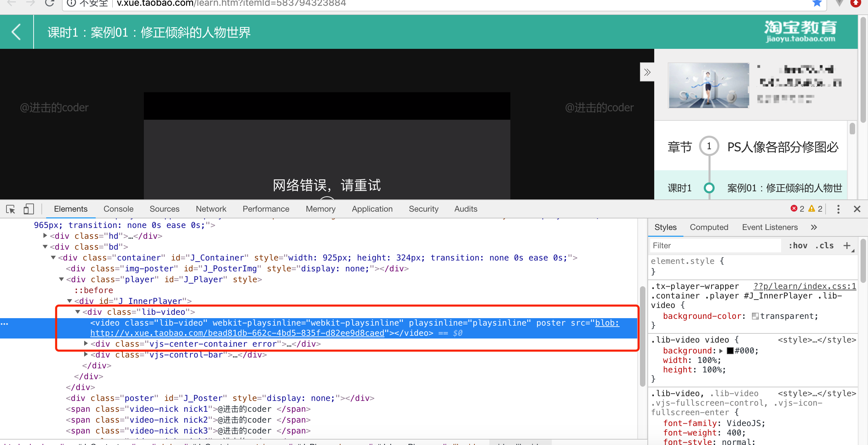The width and height of the screenshot is (868, 445).
Task: Select the 课时1 lesson circle marker
Action: click(709, 188)
